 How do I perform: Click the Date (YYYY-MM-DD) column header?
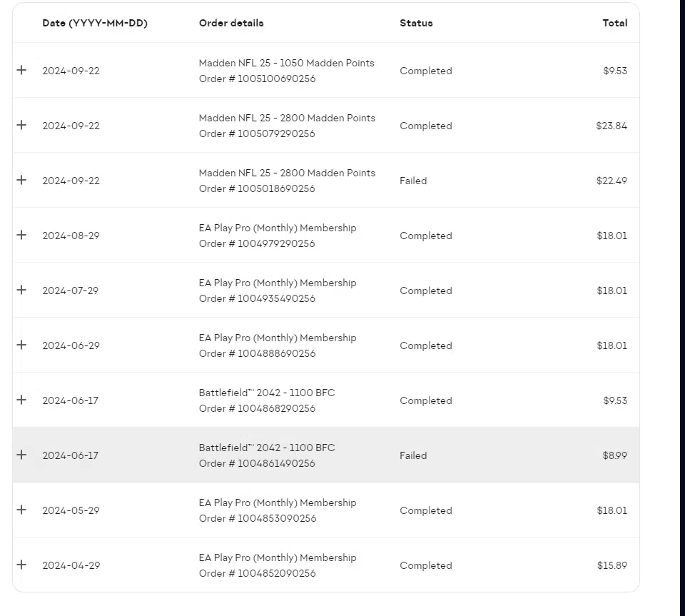pyautogui.click(x=95, y=23)
